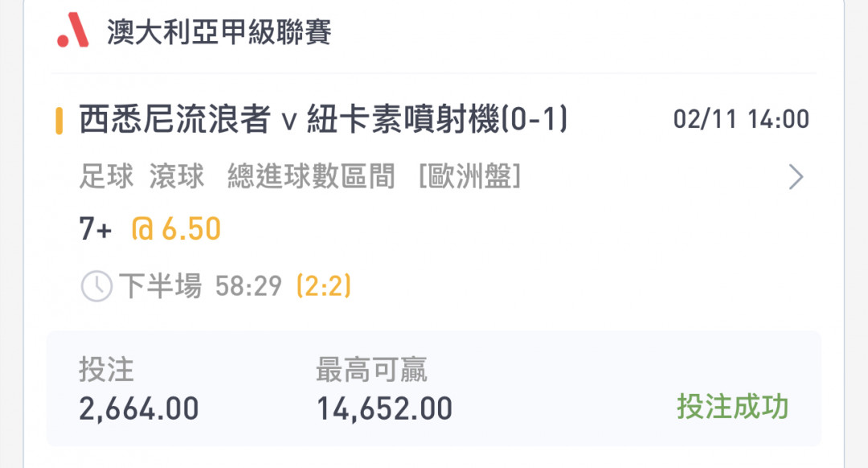This screenshot has height=468, width=868.
Task: Click the 投注 stake label
Action: (x=106, y=369)
